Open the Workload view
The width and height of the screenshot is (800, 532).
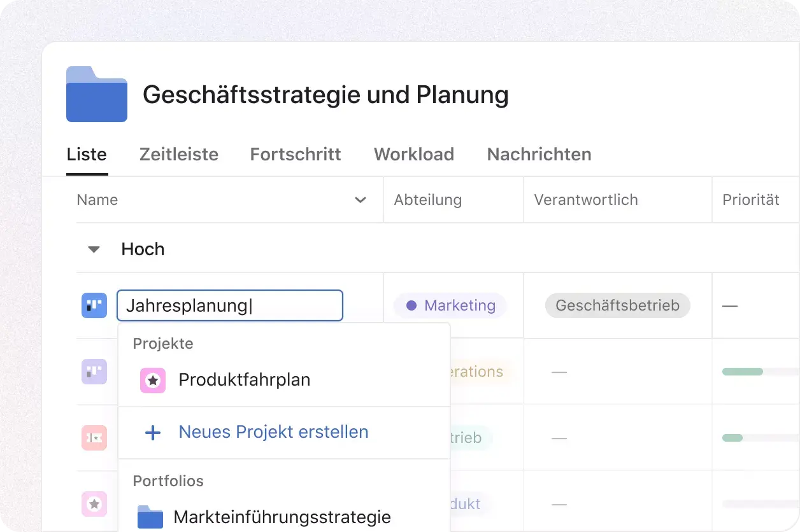(414, 154)
